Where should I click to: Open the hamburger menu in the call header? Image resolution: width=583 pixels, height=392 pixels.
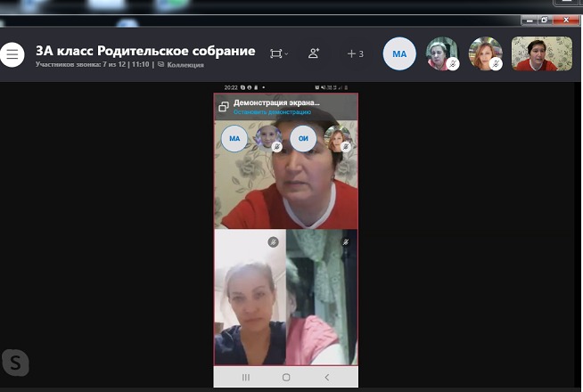click(12, 54)
